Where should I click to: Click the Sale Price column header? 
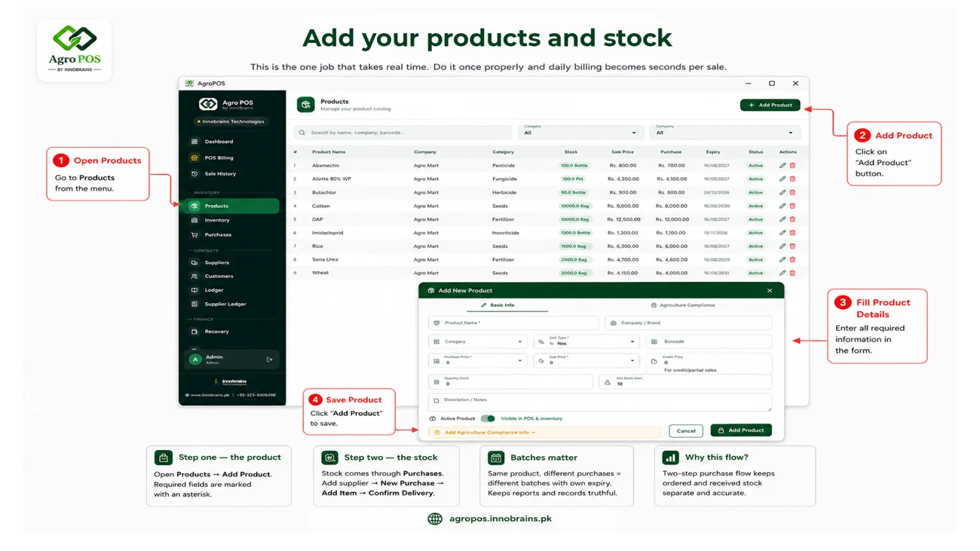[622, 152]
